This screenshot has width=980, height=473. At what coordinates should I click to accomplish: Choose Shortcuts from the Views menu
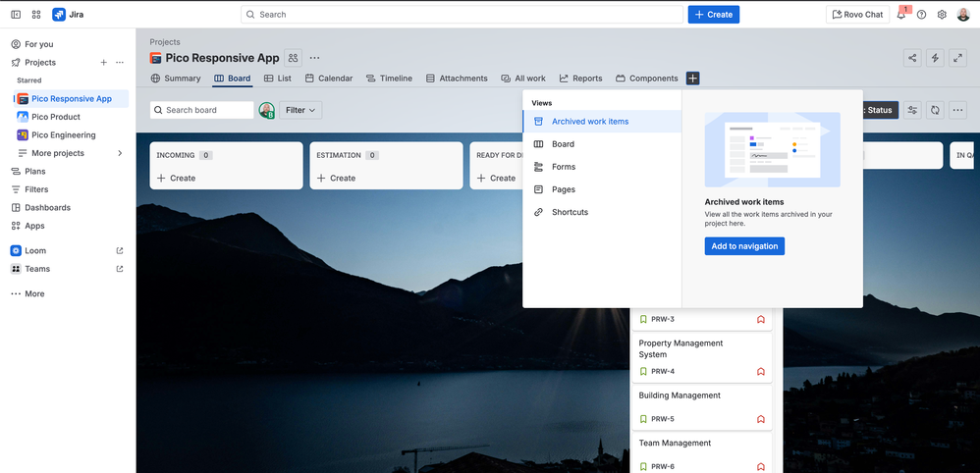click(x=570, y=212)
